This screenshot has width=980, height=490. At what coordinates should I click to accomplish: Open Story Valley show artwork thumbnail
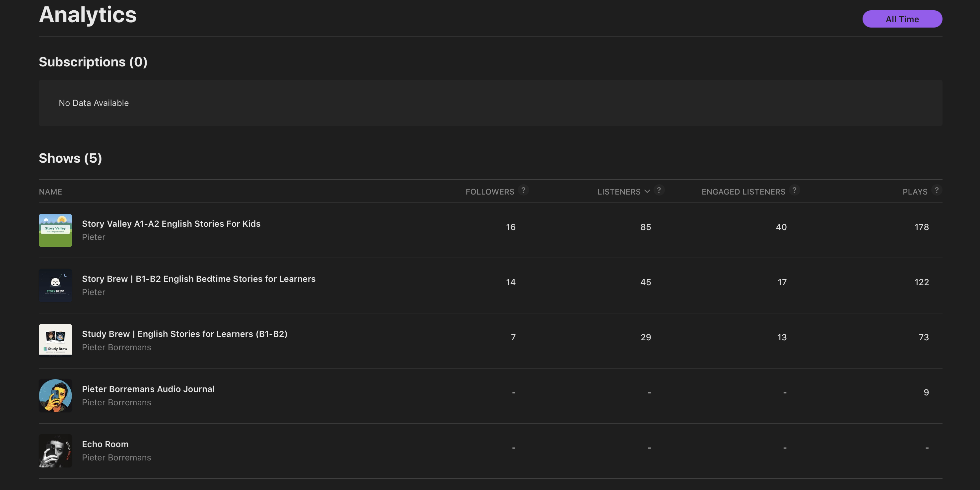coord(55,230)
